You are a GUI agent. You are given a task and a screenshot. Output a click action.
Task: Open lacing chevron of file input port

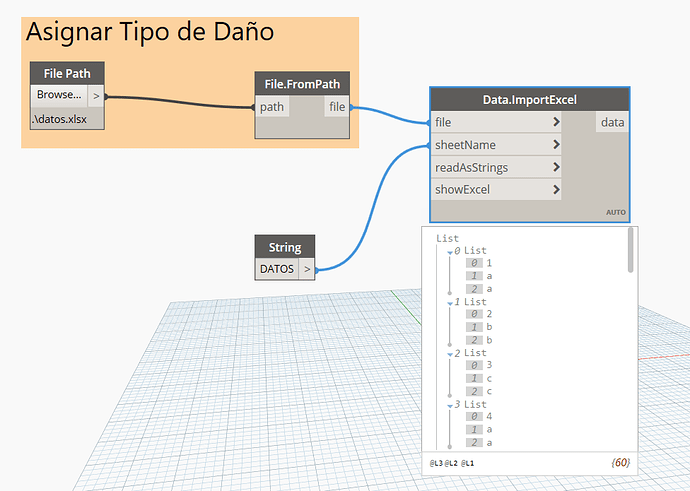[556, 122]
